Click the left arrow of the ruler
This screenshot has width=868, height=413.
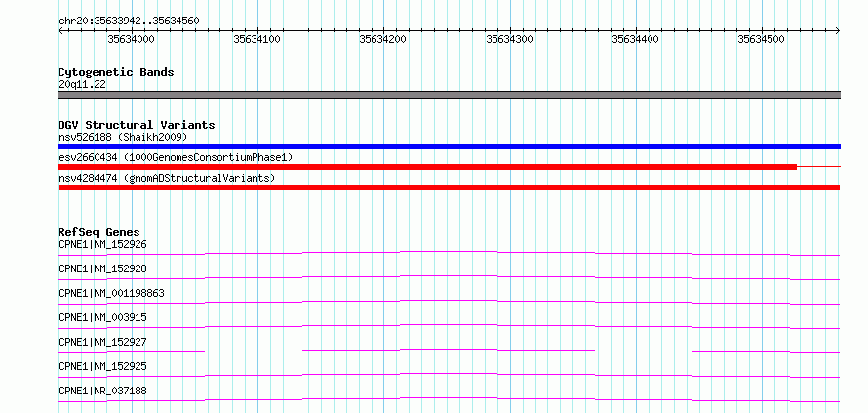tap(60, 30)
